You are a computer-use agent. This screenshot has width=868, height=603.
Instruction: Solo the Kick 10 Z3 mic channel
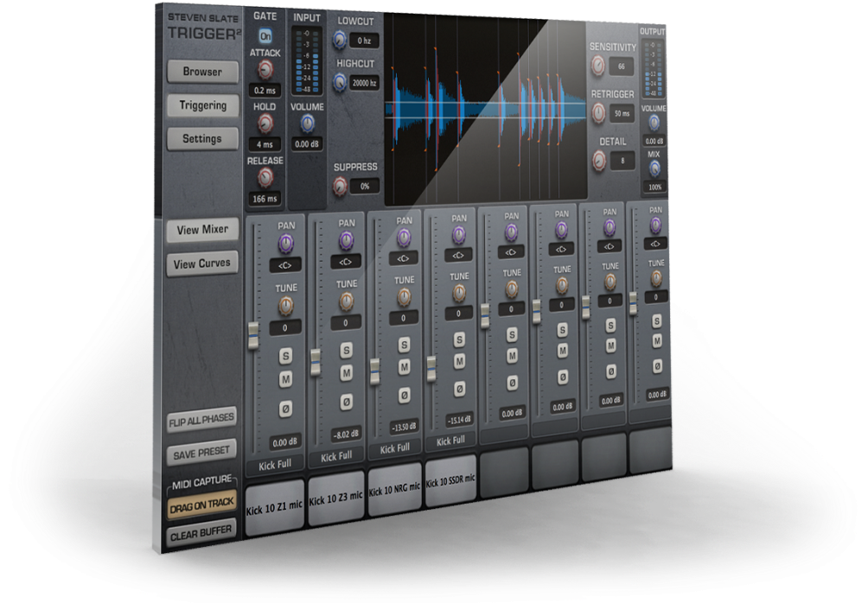coord(347,350)
